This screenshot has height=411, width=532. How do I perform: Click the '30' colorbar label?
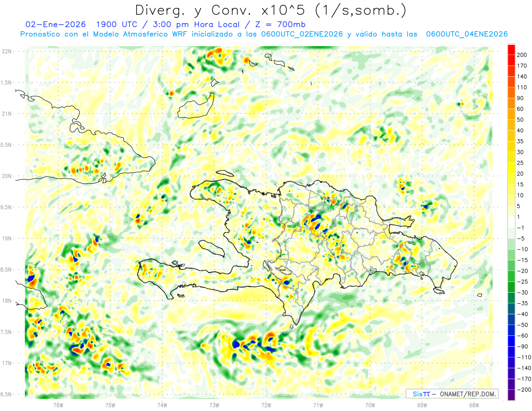(x=520, y=152)
